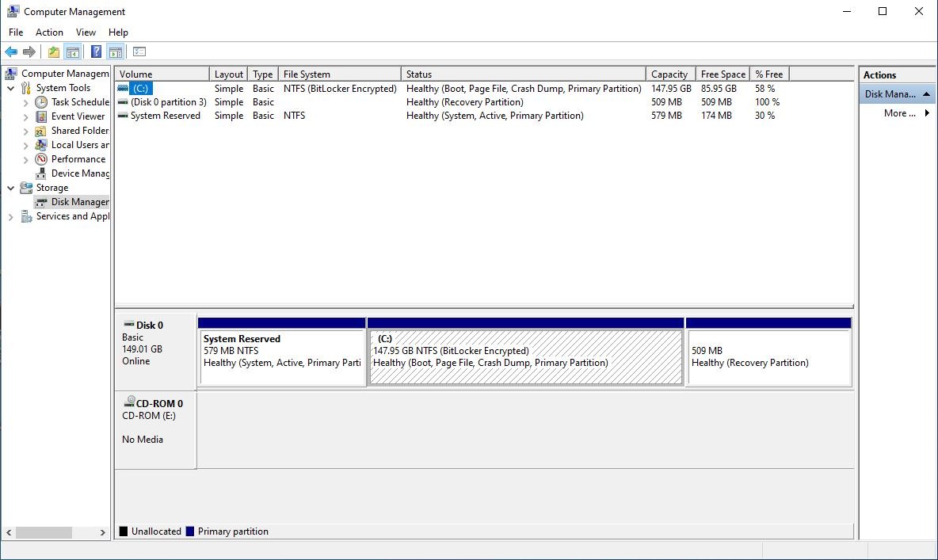Click the Computer Management tree root icon
The width and height of the screenshot is (938, 560).
pyautogui.click(x=11, y=74)
